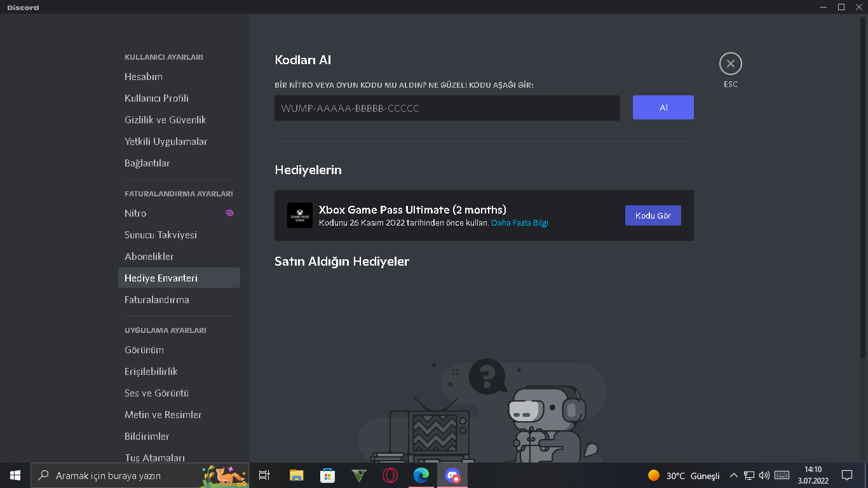868x488 pixels.
Task: Click the Xbox Game Pass Ultimate title
Action: [412, 210]
